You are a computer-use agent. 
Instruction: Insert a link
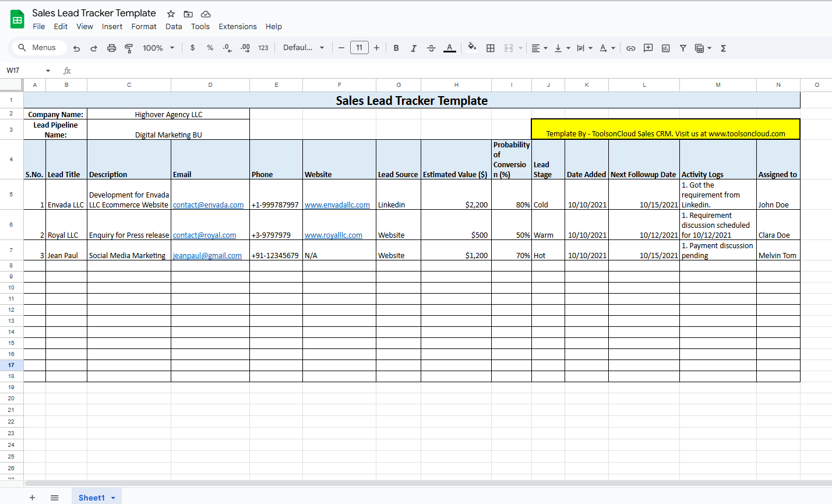coord(630,48)
